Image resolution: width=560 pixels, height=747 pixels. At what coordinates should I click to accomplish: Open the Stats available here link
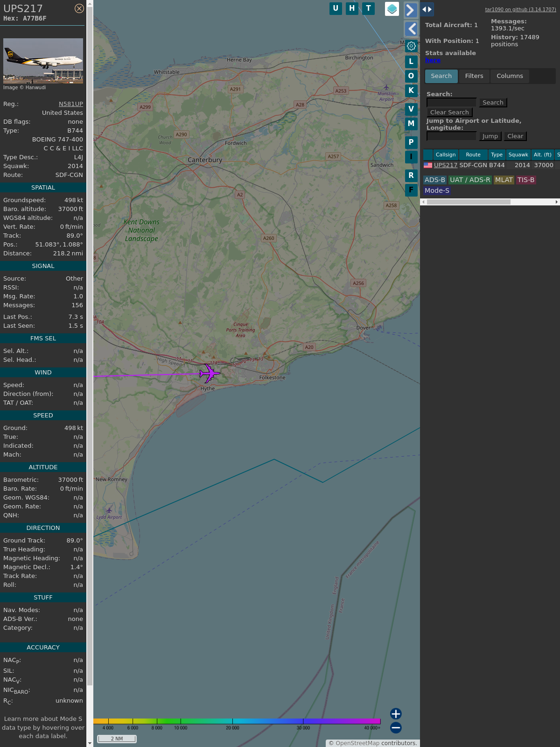tap(433, 60)
